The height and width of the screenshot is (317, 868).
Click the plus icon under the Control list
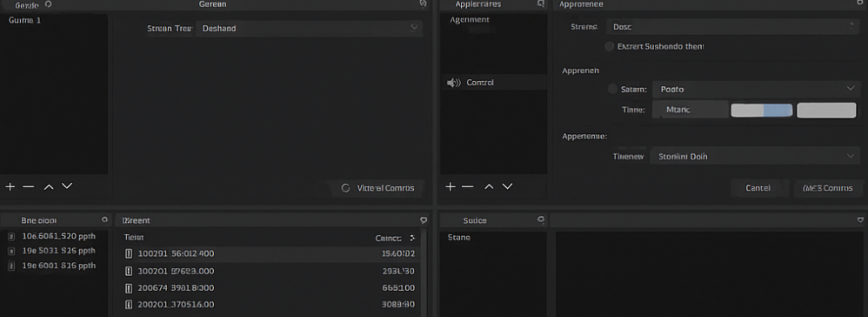(450, 186)
